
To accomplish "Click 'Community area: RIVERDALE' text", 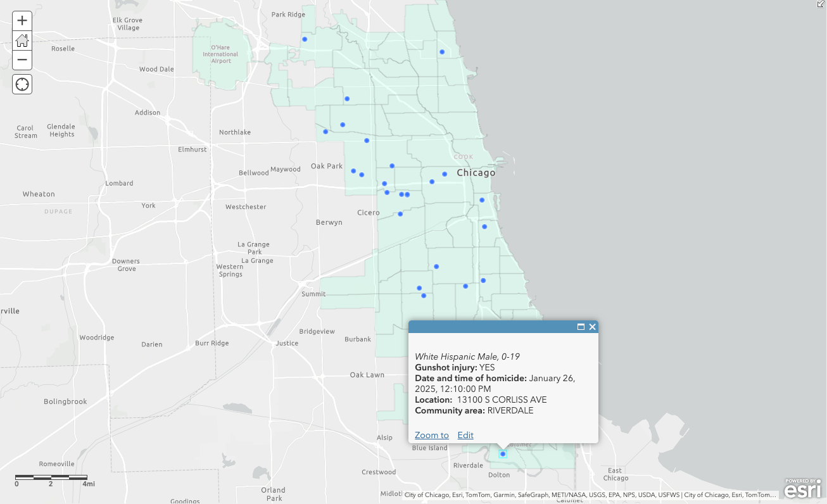I will 474,410.
